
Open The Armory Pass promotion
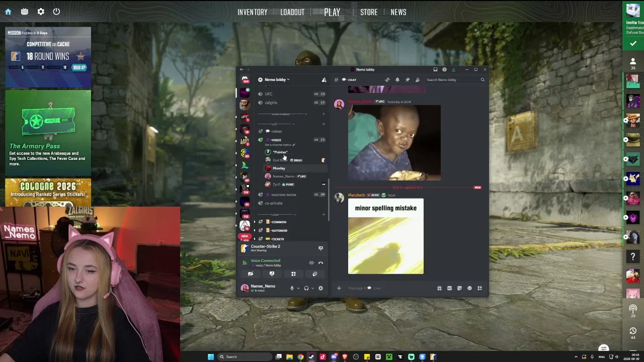(48, 132)
